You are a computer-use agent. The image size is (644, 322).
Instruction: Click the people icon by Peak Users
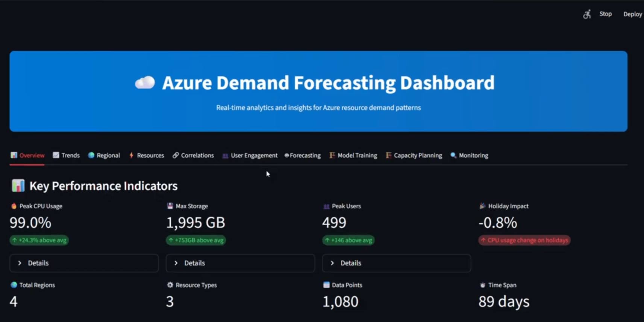tap(326, 206)
